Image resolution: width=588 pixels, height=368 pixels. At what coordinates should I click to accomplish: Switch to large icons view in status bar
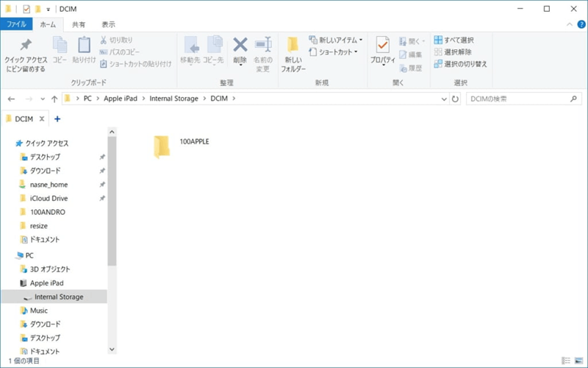click(578, 361)
